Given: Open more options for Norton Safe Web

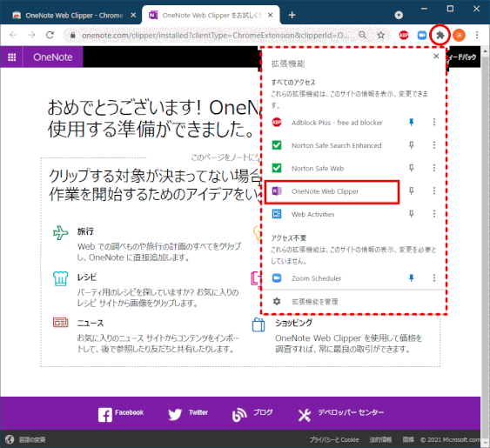Looking at the screenshot, I should pyautogui.click(x=434, y=168).
